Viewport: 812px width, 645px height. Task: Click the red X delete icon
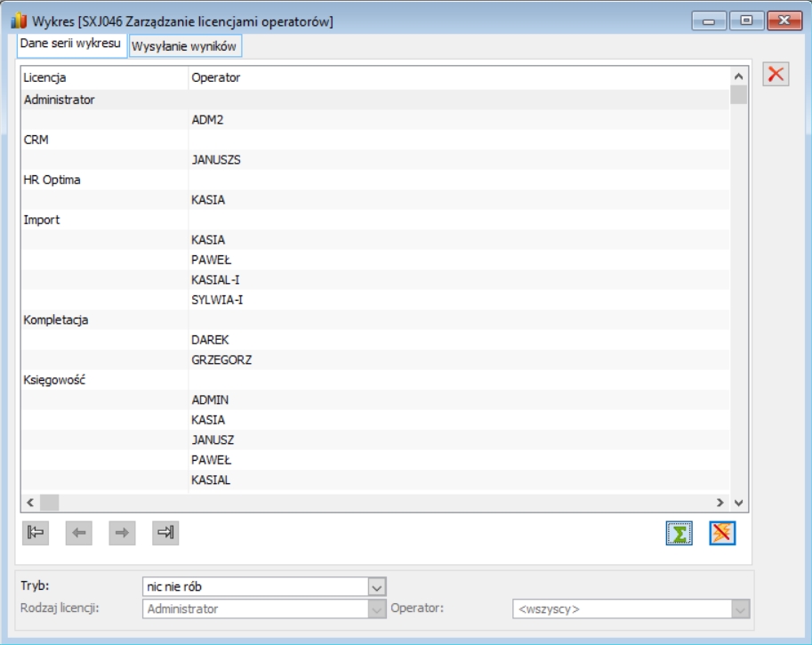pyautogui.click(x=776, y=74)
